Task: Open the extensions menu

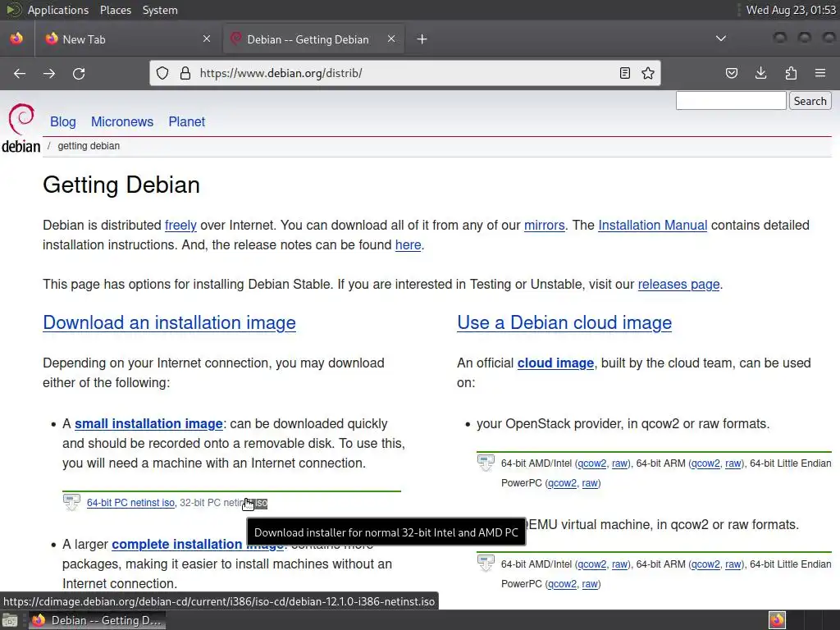Action: coord(791,73)
